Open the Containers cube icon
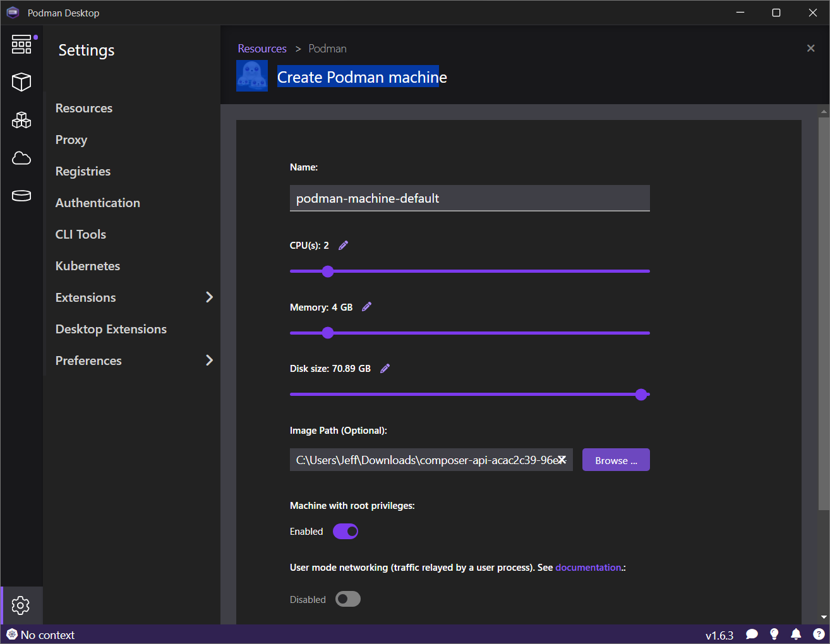This screenshot has height=644, width=830. coord(21,82)
